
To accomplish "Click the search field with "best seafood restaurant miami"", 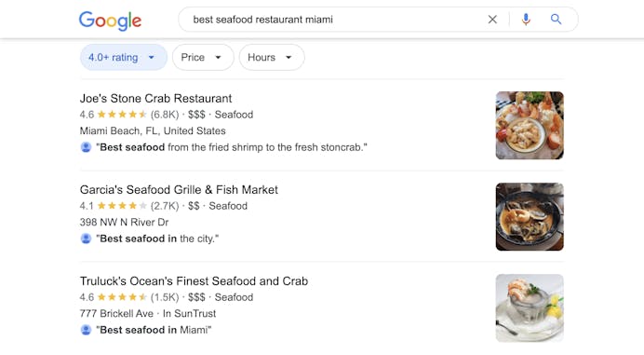I will [x=332, y=20].
